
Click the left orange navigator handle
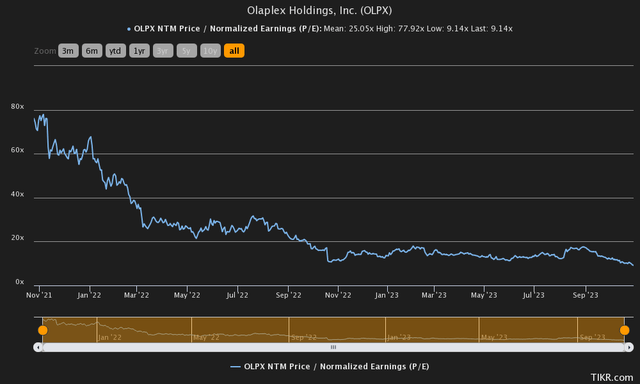click(42, 330)
